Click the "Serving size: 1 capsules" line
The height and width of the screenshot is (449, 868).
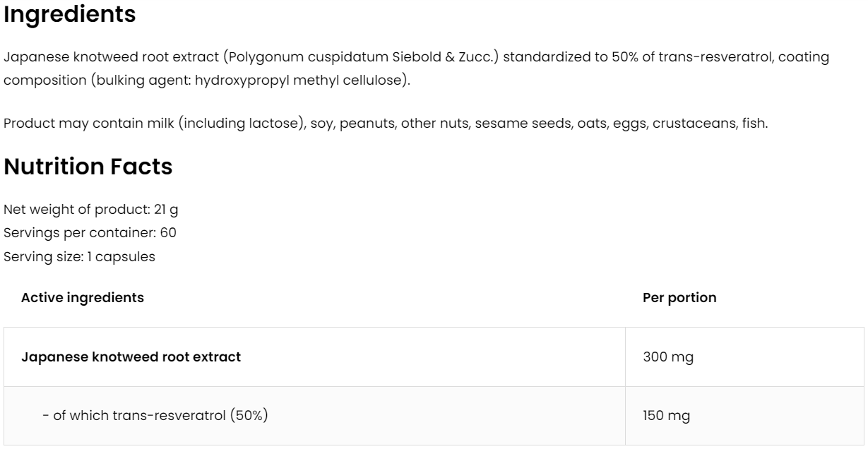pyautogui.click(x=80, y=256)
